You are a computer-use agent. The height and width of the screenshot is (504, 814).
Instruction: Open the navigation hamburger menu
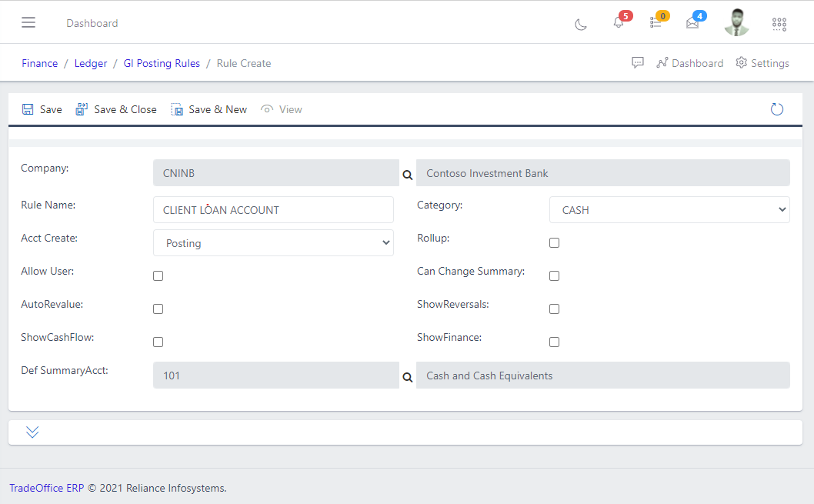click(28, 22)
